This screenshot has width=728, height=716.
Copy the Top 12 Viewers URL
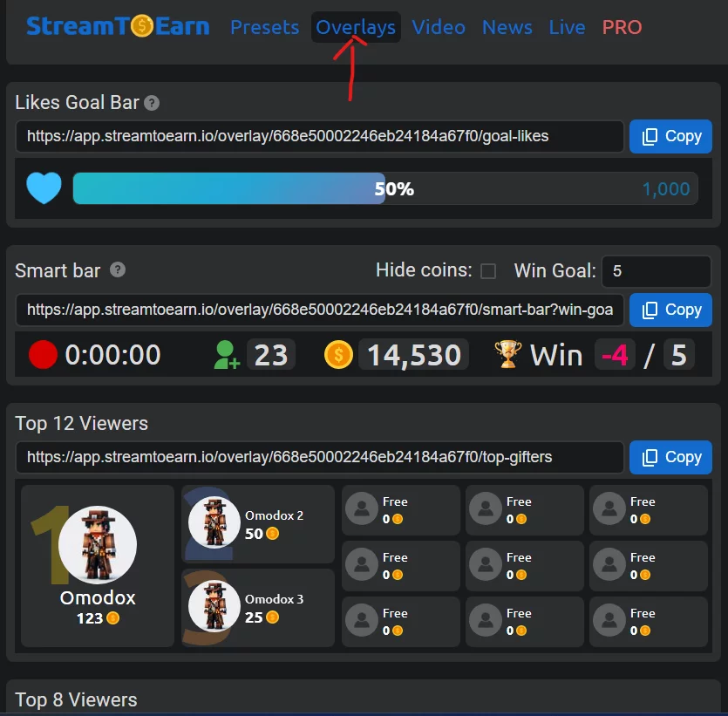click(670, 457)
